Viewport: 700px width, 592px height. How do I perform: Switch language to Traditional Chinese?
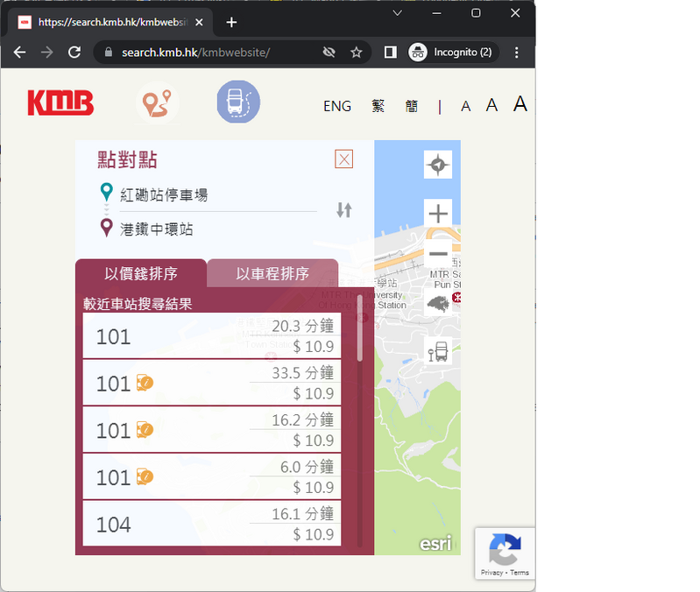point(378,106)
